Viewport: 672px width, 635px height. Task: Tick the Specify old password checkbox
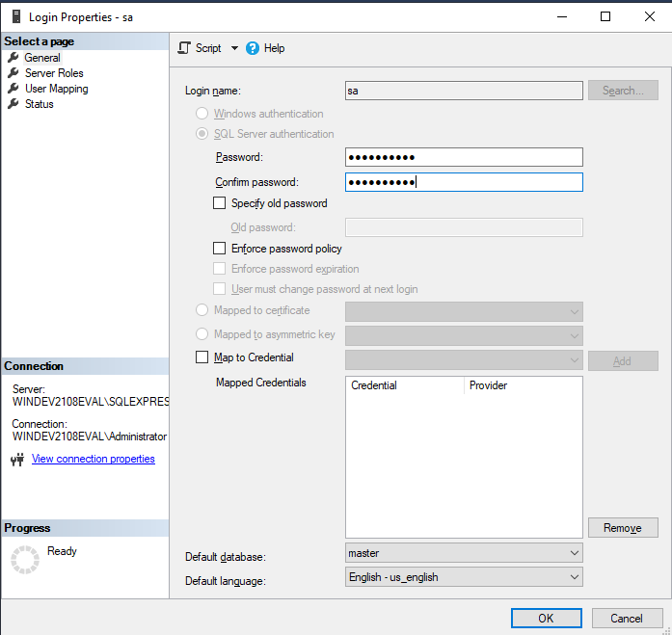coord(220,203)
